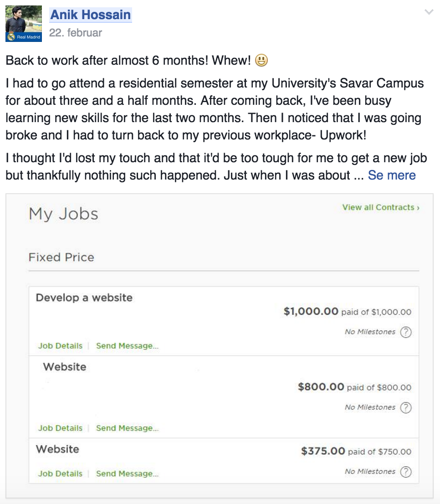
Task: Click Anik Hossain's profile picture
Action: coord(24,24)
